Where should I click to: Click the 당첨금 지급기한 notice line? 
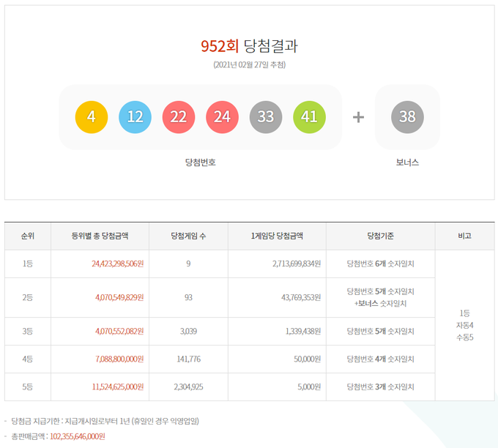[x=105, y=422]
